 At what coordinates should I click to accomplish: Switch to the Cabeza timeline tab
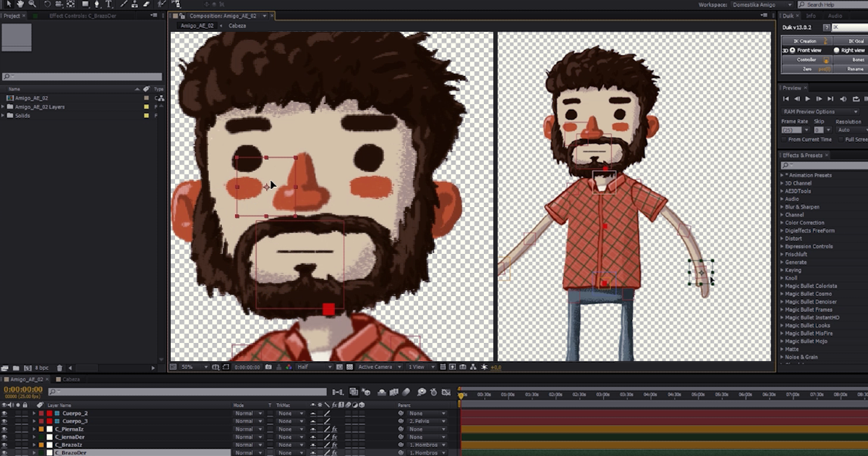(x=71, y=379)
